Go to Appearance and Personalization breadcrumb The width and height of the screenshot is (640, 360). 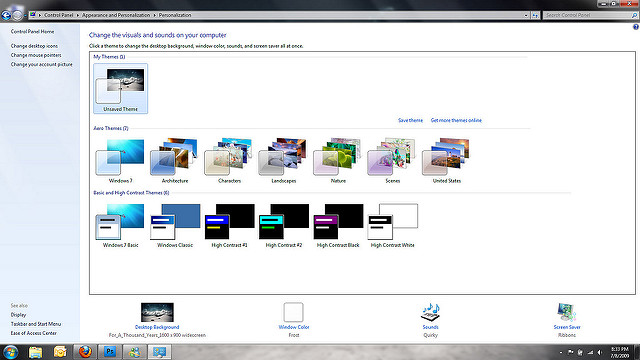click(x=116, y=15)
